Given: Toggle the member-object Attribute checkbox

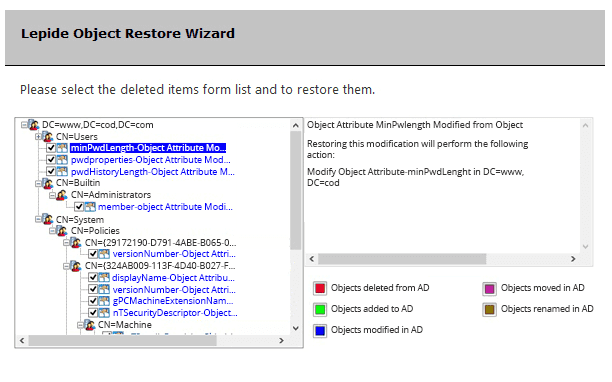Looking at the screenshot, I should click(x=79, y=206).
